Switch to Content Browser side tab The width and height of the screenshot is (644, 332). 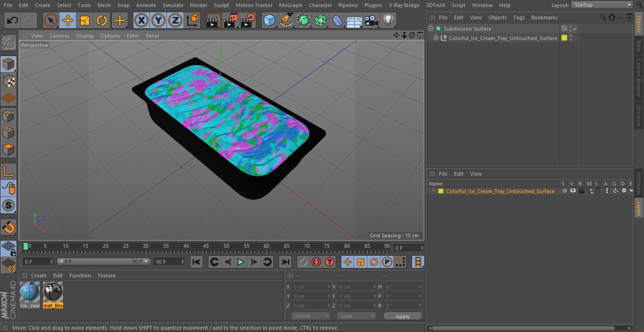click(x=639, y=78)
